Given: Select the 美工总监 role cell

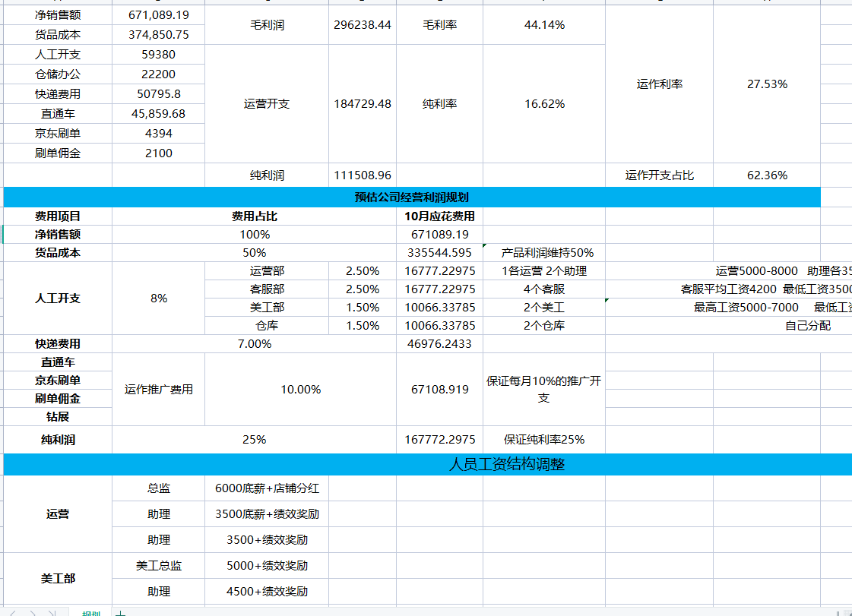Looking at the screenshot, I should pos(158,565).
